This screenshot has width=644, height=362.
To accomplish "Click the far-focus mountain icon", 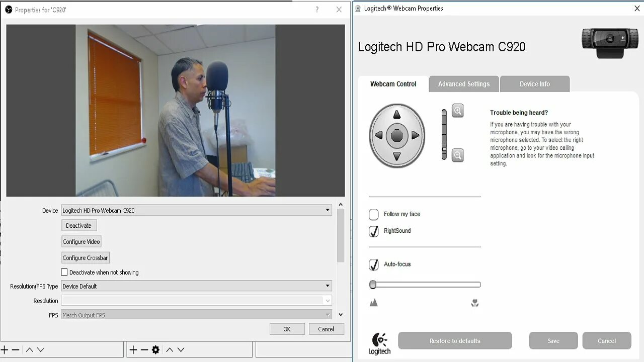I will [x=374, y=303].
